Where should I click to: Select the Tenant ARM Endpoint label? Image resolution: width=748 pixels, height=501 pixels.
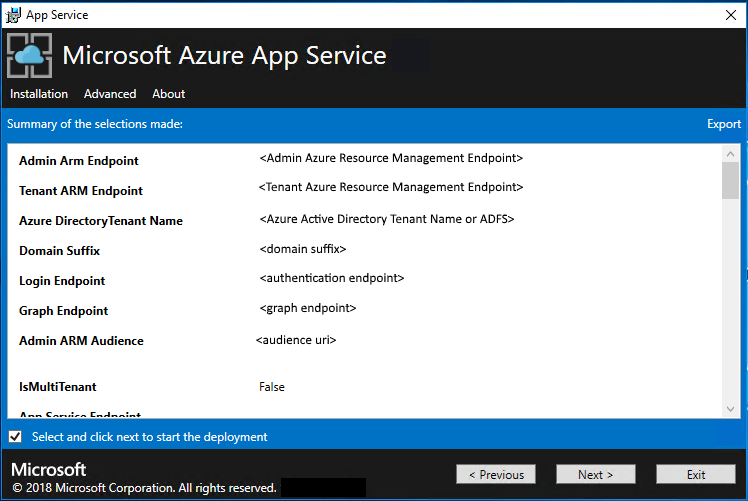coord(81,191)
